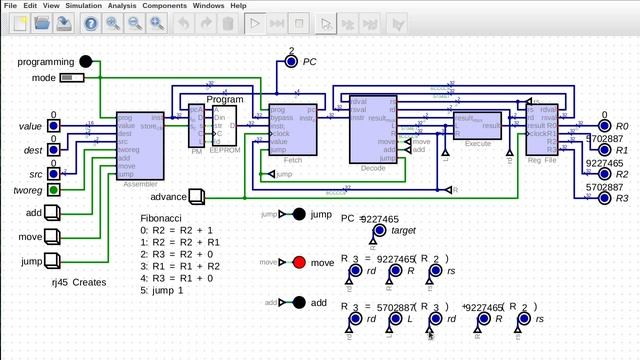Open the Simulation menu
Image resolution: width=640 pixels, height=360 pixels.
pyautogui.click(x=83, y=6)
